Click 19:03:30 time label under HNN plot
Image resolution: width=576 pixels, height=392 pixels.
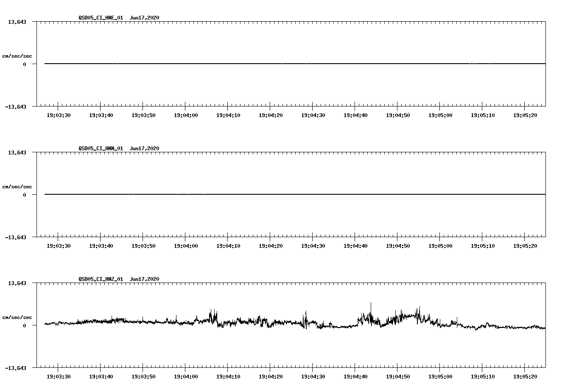click(x=59, y=246)
